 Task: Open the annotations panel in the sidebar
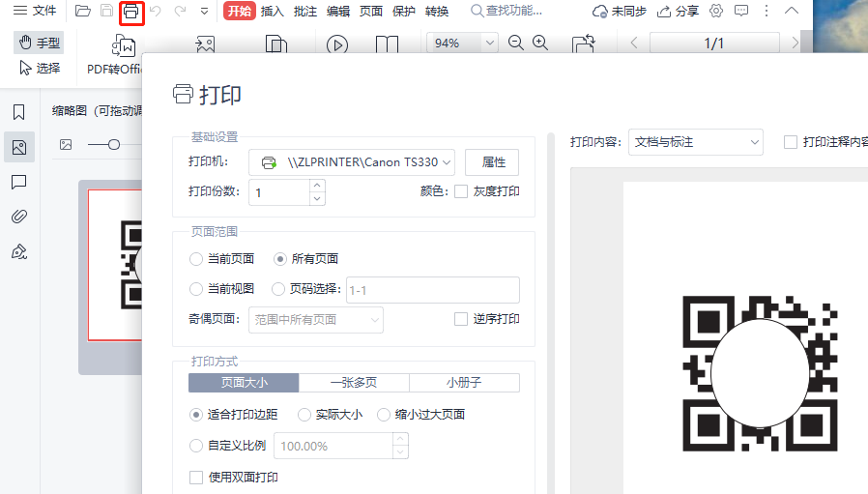pos(18,182)
